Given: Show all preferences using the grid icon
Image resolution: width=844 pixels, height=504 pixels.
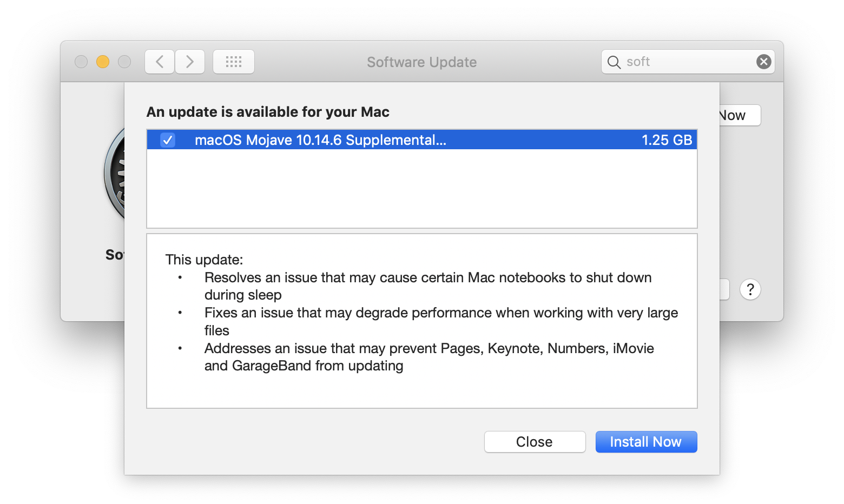Looking at the screenshot, I should pyautogui.click(x=234, y=62).
